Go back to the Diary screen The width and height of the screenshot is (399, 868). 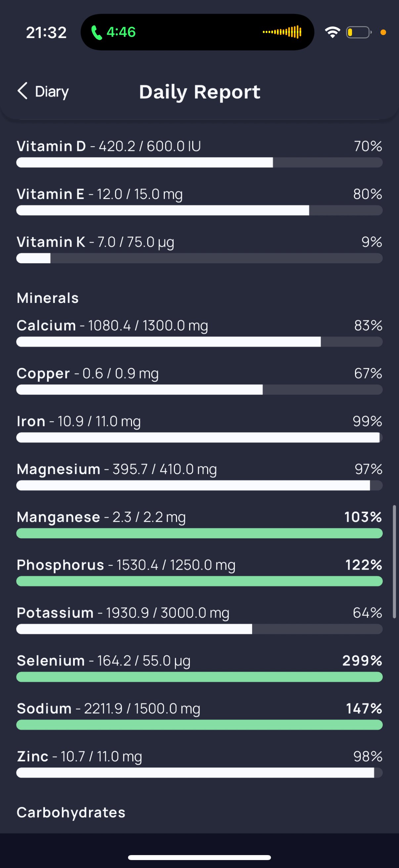tap(43, 91)
